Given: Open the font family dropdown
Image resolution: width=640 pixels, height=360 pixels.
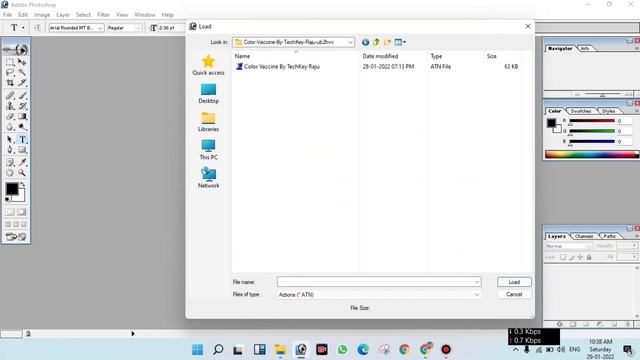Looking at the screenshot, I should [x=100, y=28].
